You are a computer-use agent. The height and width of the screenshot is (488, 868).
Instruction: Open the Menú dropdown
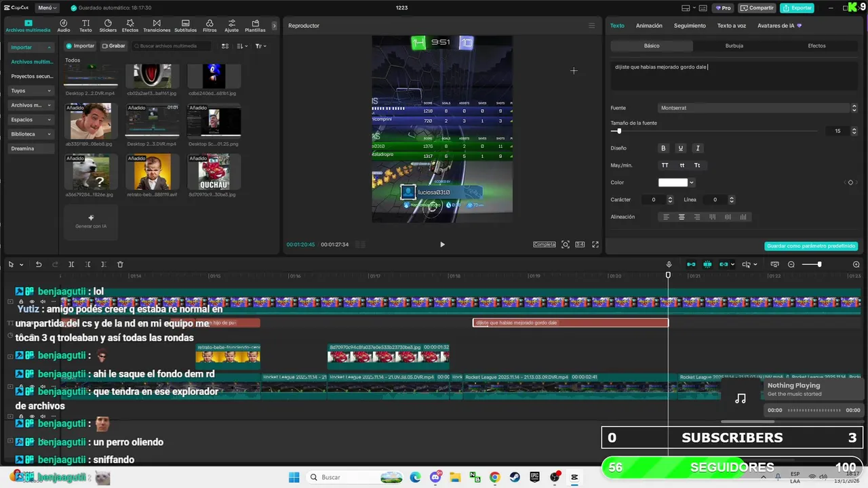(47, 8)
